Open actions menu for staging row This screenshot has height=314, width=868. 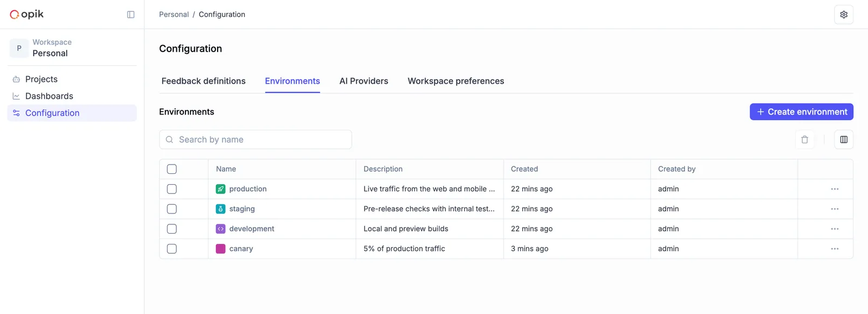click(x=834, y=209)
